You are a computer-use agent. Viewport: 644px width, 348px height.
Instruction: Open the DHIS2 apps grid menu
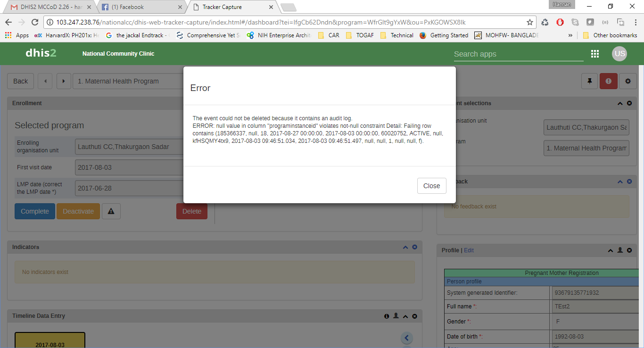[595, 54]
